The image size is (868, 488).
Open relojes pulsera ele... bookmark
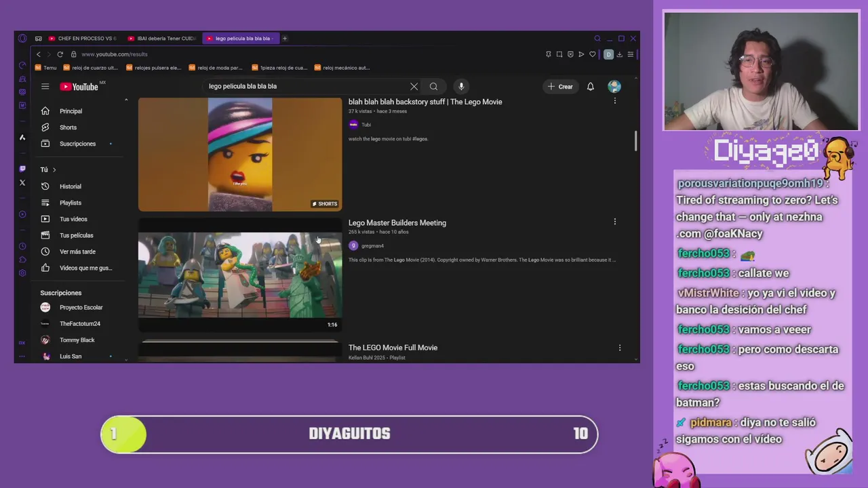[x=154, y=68]
